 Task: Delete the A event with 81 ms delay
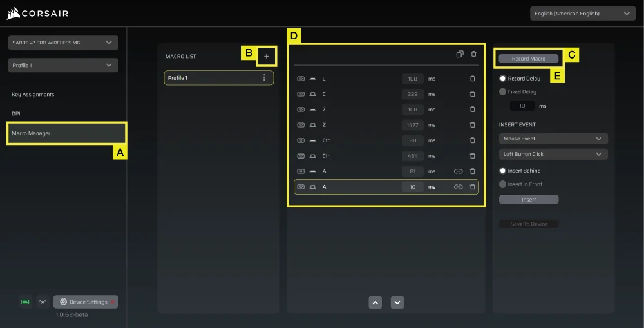[472, 171]
